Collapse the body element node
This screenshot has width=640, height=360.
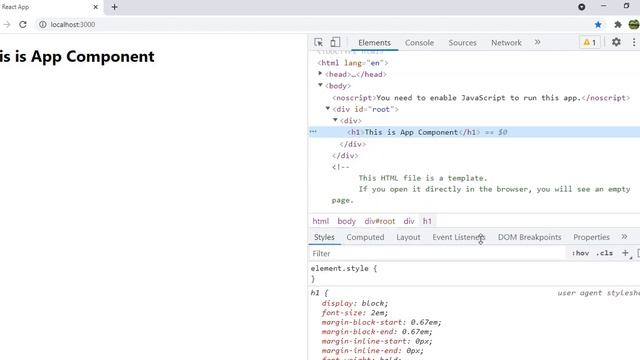(320, 85)
